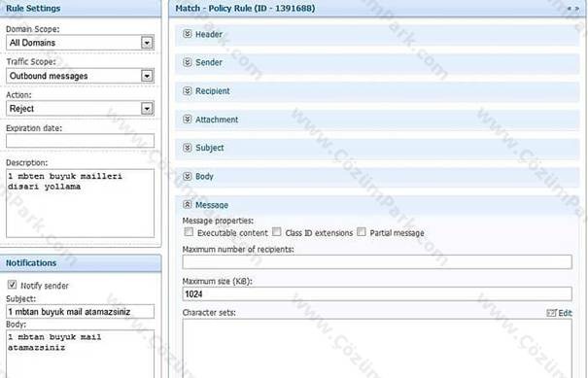Expand the Recipient section
Viewport: 588px width, 378px height.
[188, 90]
